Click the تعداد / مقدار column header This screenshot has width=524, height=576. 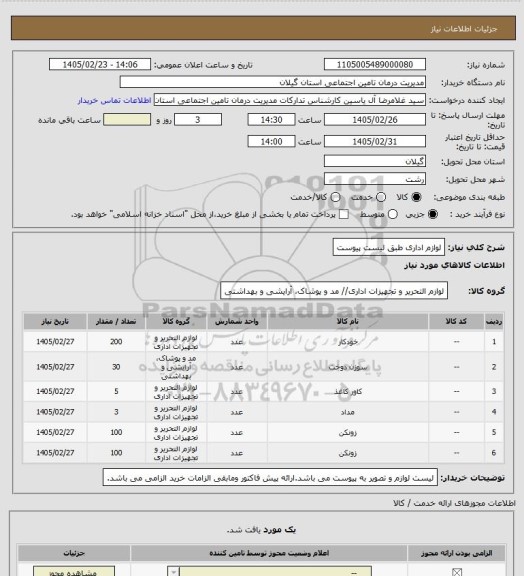(x=116, y=321)
